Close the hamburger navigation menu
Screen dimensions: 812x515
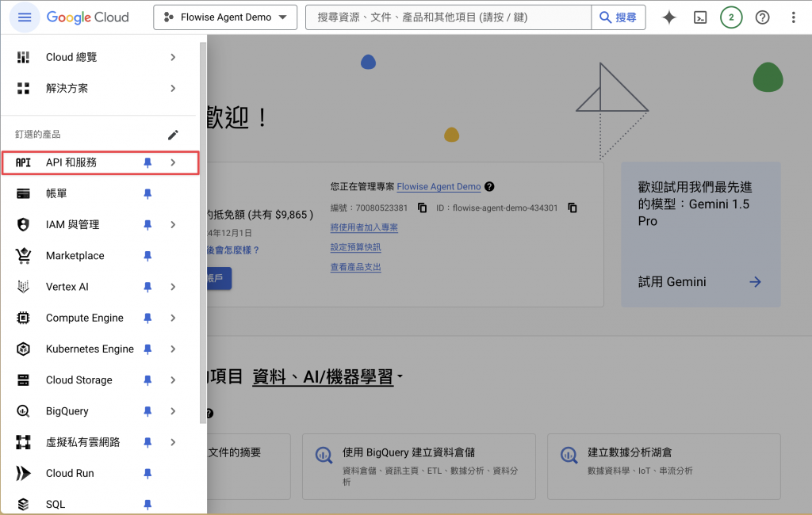tap(25, 17)
